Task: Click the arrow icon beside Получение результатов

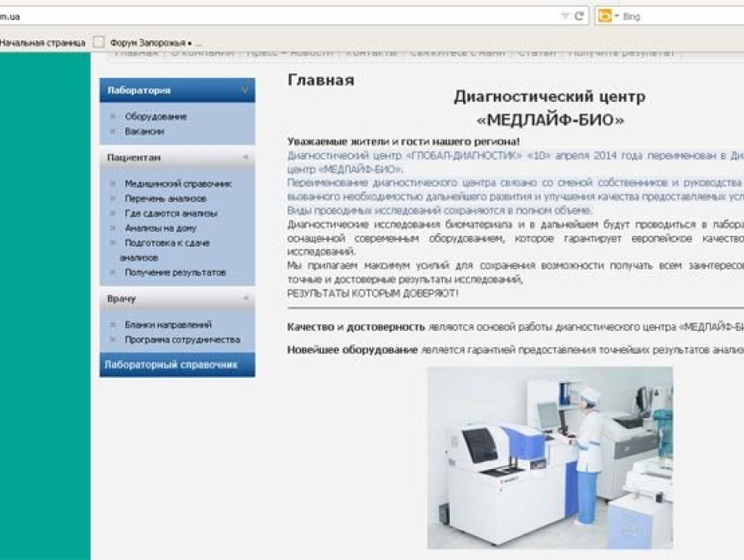Action: [113, 272]
